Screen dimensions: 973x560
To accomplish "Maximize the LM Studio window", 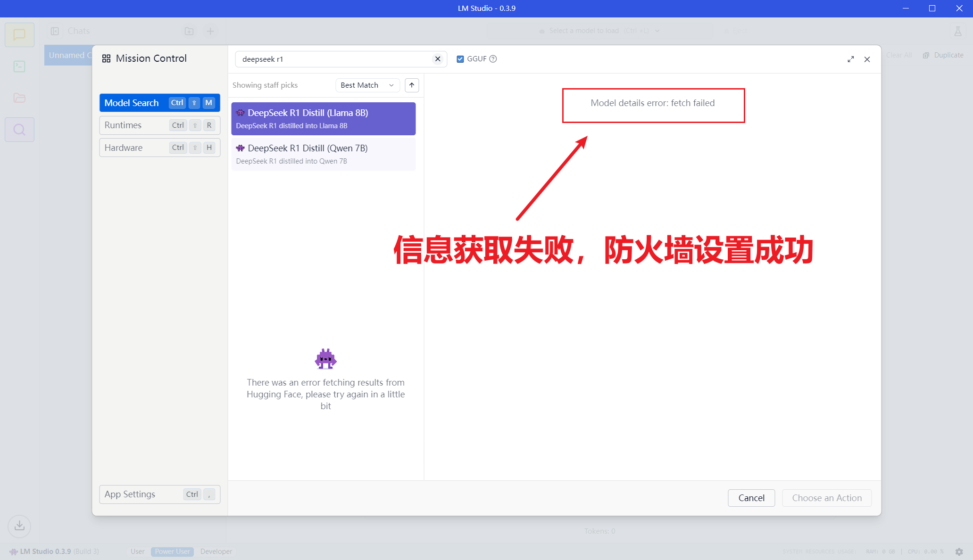I will click(x=932, y=8).
